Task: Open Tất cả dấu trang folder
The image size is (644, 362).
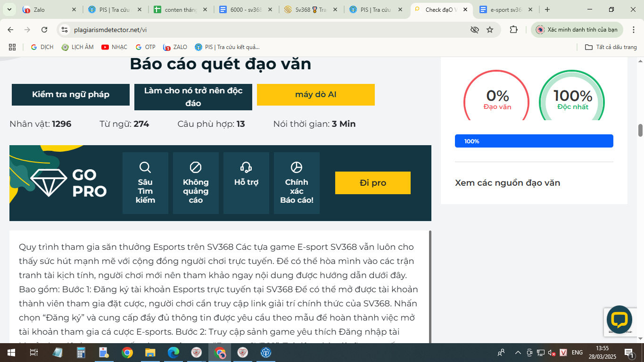Action: 611,47
